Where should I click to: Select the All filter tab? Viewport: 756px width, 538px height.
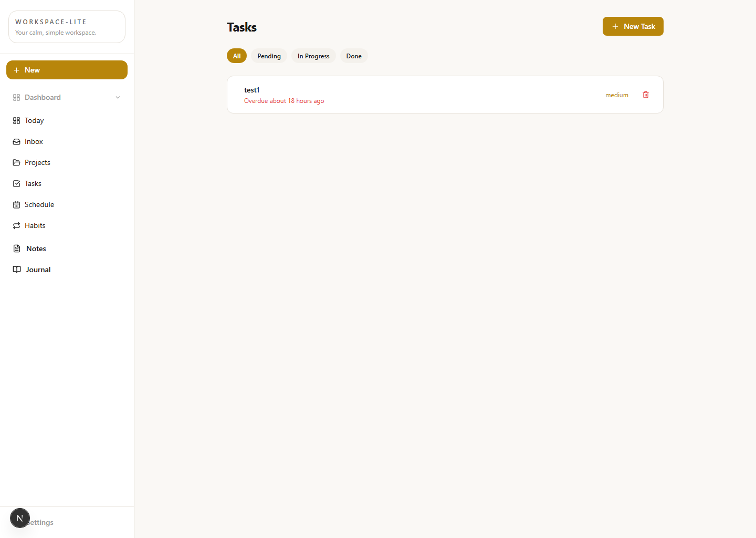[236, 55]
